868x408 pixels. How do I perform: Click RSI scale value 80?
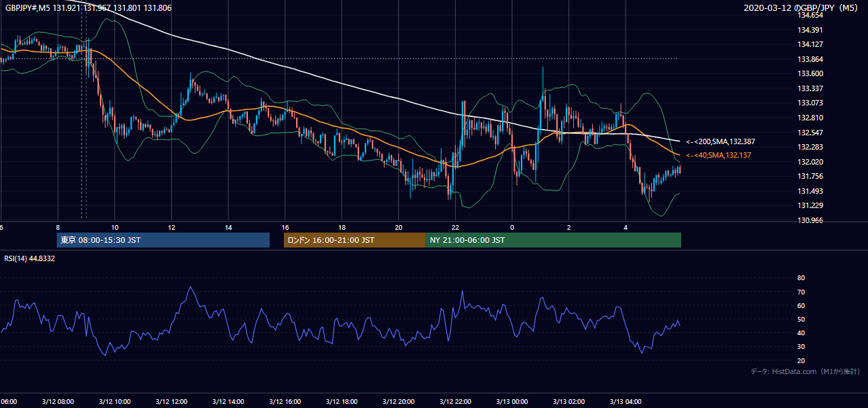801,278
